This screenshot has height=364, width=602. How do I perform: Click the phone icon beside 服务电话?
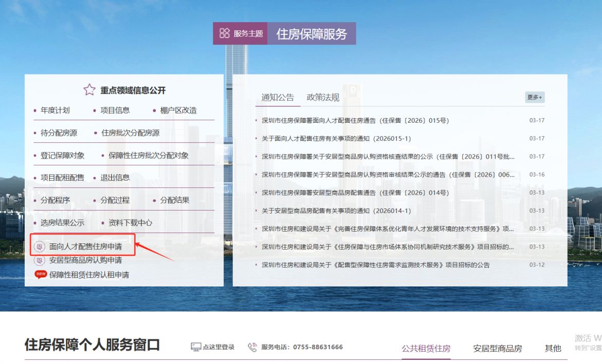[x=252, y=346]
